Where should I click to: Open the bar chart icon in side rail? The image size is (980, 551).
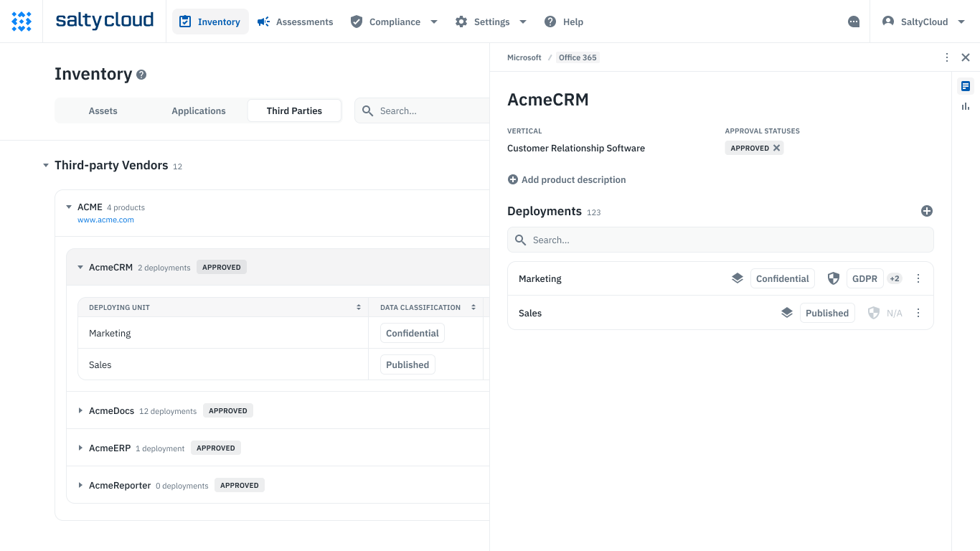click(x=966, y=106)
